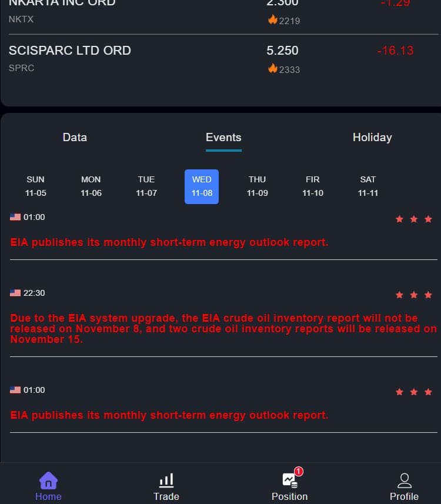Open the Profile person icon
Screen dimensions: 441x504
(404, 480)
